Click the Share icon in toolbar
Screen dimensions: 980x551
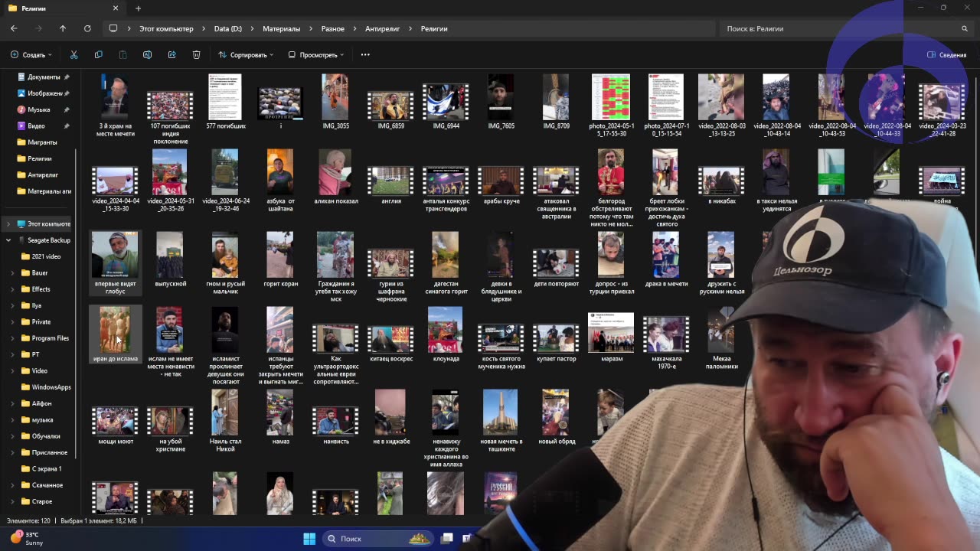171,55
